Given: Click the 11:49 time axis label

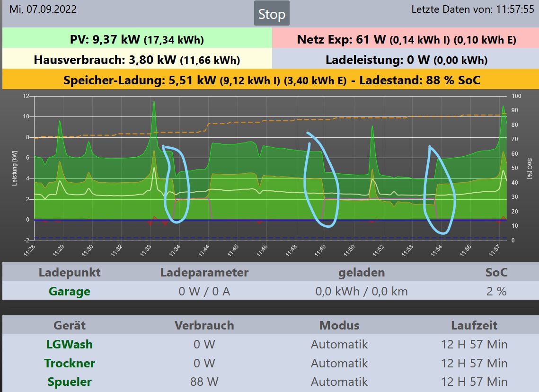Looking at the screenshot, I should click(x=320, y=250).
